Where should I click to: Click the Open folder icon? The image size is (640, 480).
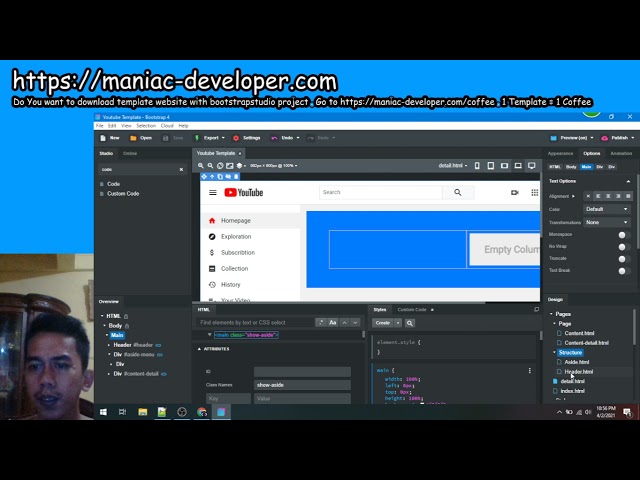(133, 138)
